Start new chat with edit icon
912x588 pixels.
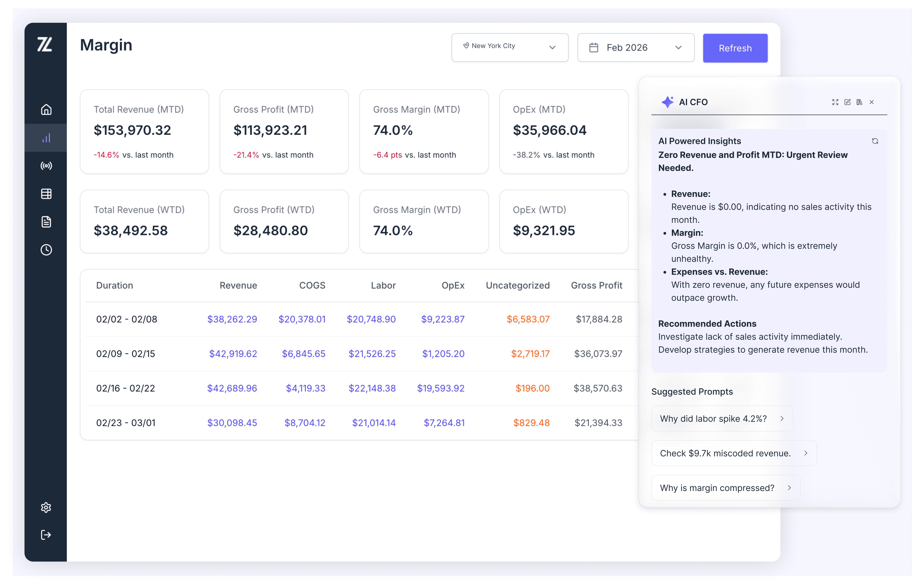click(848, 102)
